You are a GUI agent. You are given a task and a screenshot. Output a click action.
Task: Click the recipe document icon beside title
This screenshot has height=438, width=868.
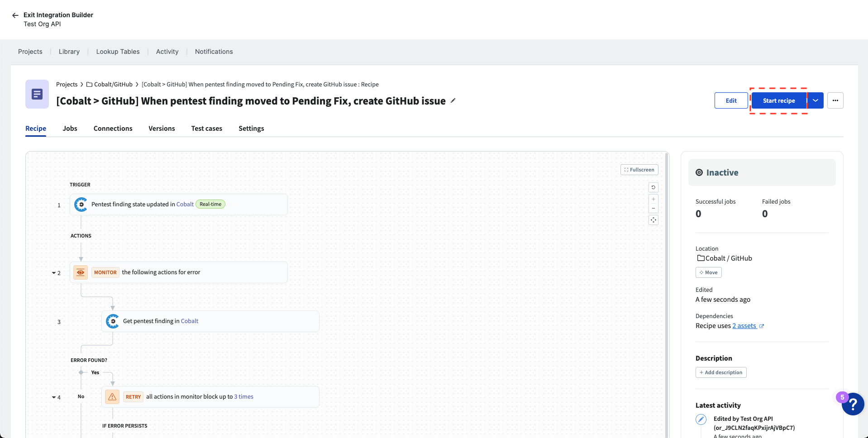pos(37,94)
